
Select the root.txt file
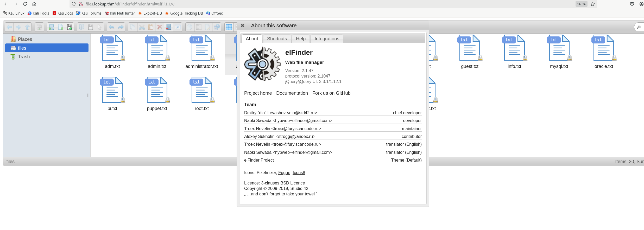(x=202, y=94)
